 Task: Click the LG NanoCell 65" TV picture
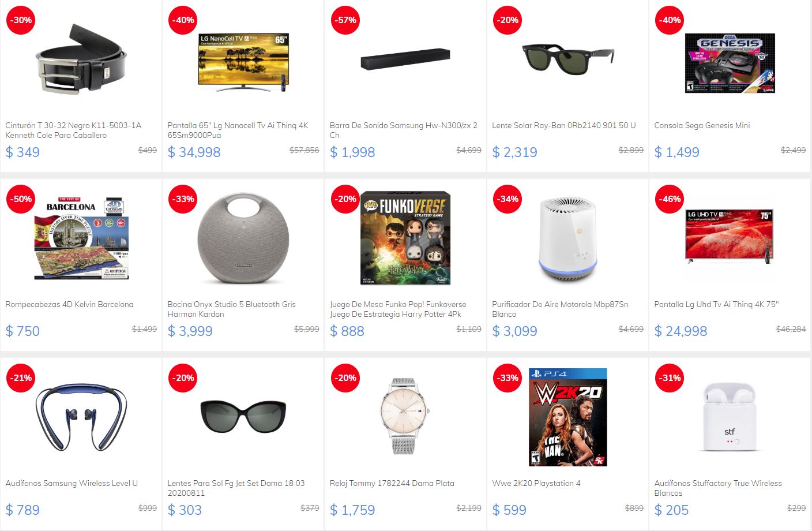click(x=243, y=62)
